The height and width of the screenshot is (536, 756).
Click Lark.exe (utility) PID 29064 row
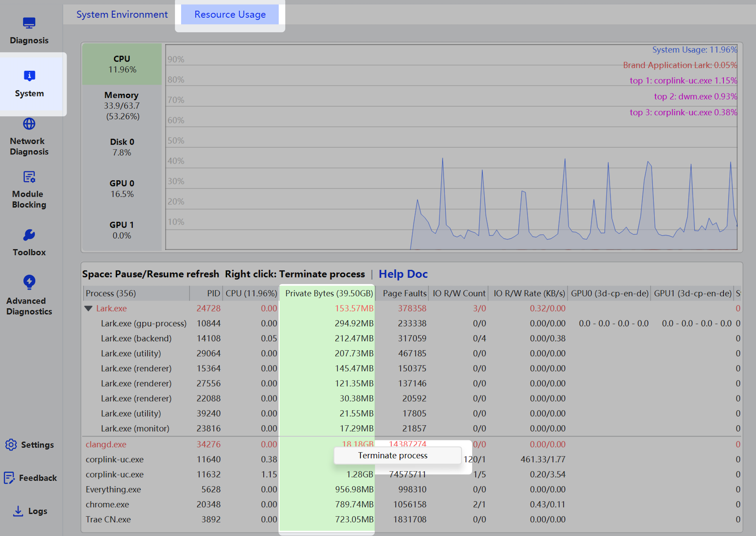(412, 353)
